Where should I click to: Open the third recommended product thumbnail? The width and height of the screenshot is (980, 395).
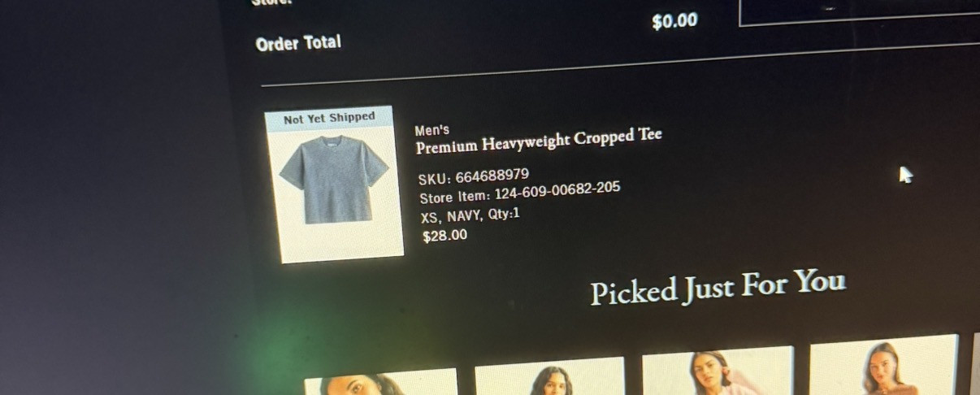pos(718,371)
